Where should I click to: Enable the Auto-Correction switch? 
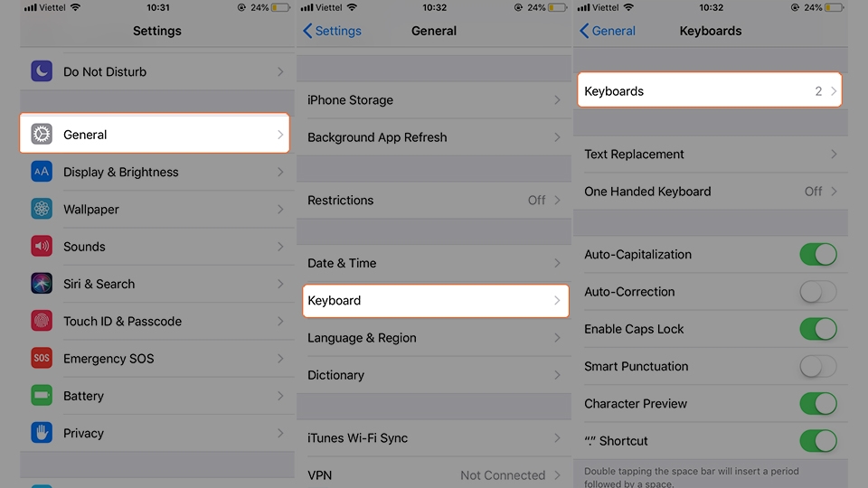coord(818,292)
